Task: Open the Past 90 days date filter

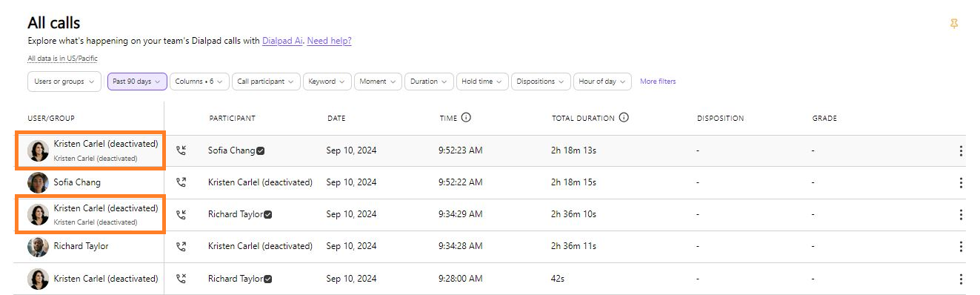Action: 137,82
